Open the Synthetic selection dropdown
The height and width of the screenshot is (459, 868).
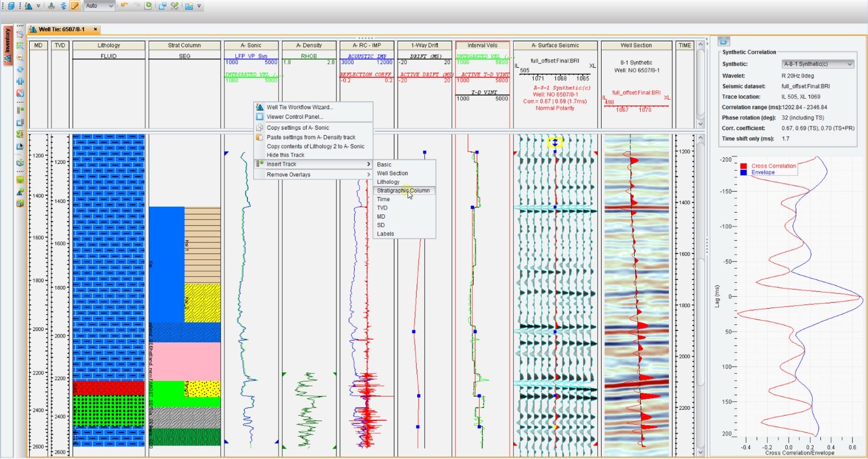pyautogui.click(x=818, y=64)
